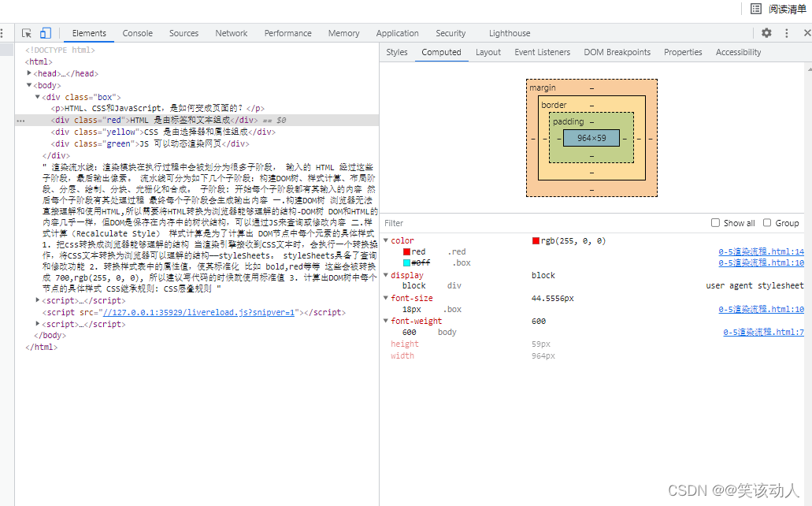Switch to the Sources tab
The image size is (812, 506).
(x=184, y=33)
